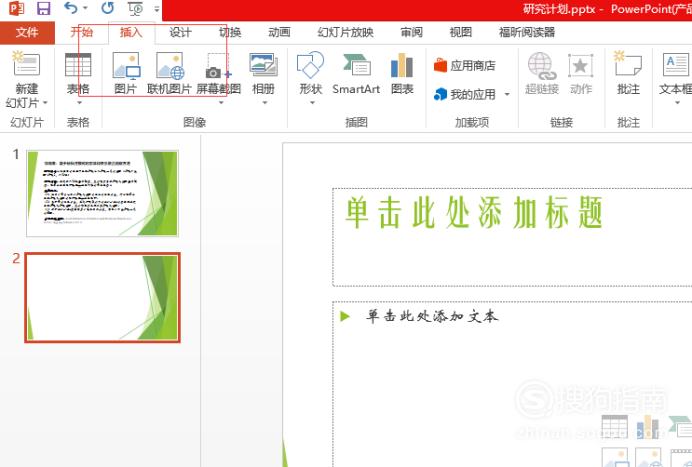Click 我的应用 button

464,94
